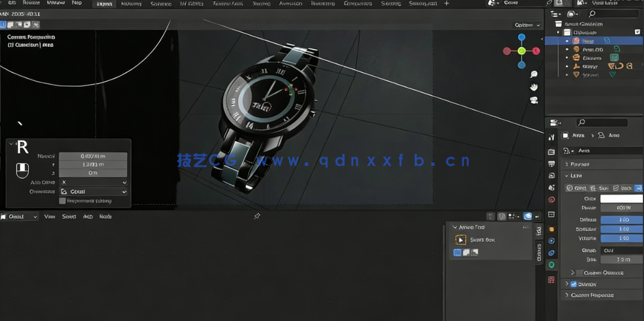Viewport: 644px width, 321px height.
Task: Click the orange triangle mesh icon in outliner
Action: (576, 74)
